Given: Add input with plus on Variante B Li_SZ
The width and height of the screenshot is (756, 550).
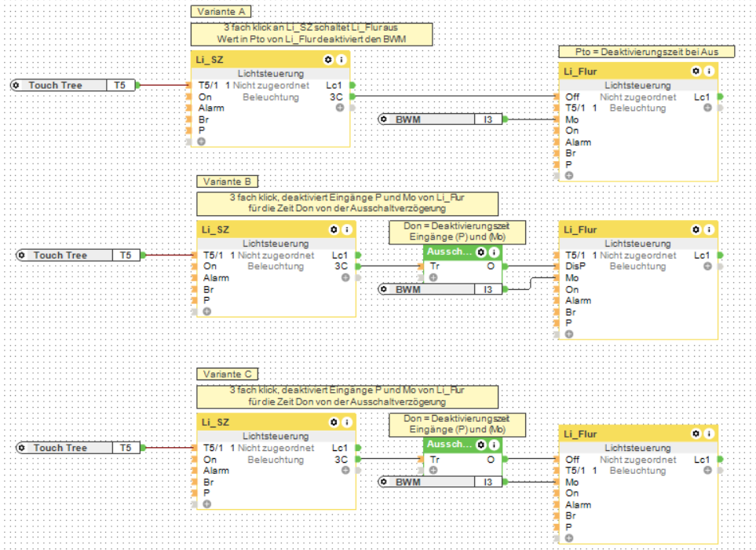Looking at the screenshot, I should (206, 311).
